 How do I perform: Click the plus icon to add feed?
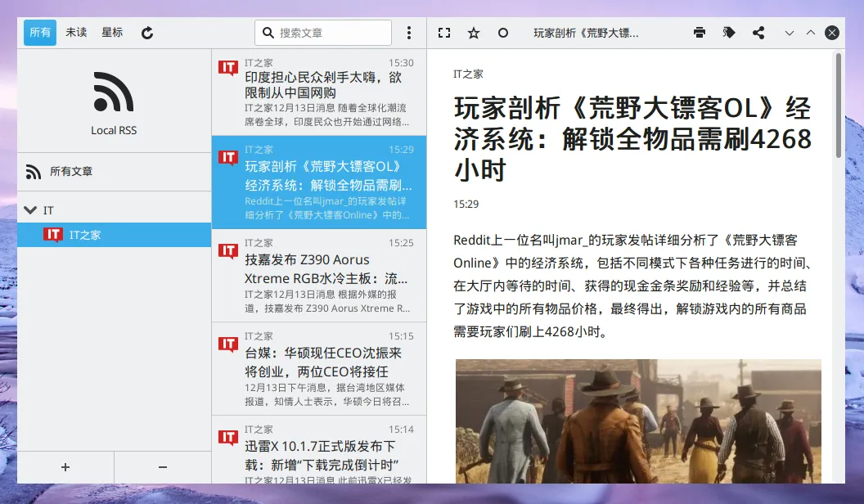pyautogui.click(x=65, y=466)
